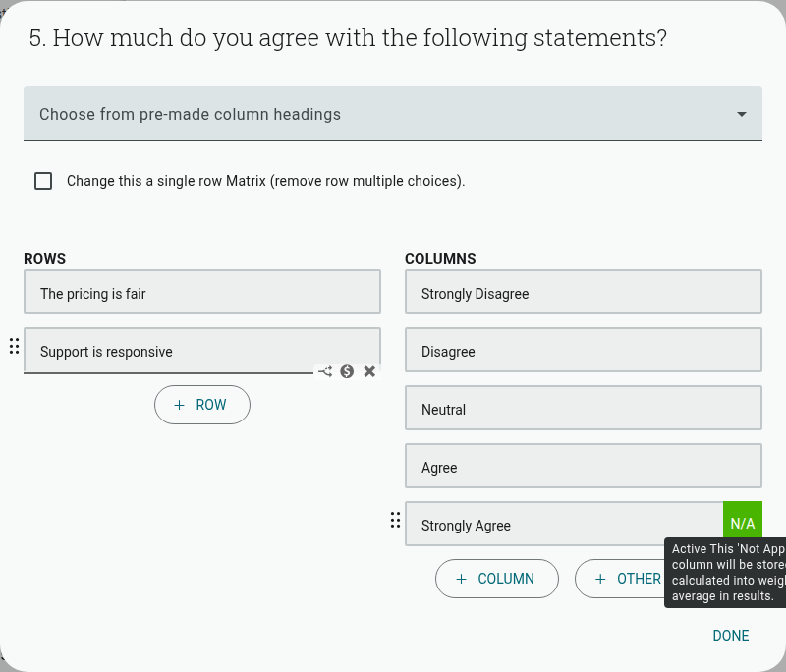The image size is (786, 672).
Task: Add a new column with + COLUMN
Action: point(497,579)
